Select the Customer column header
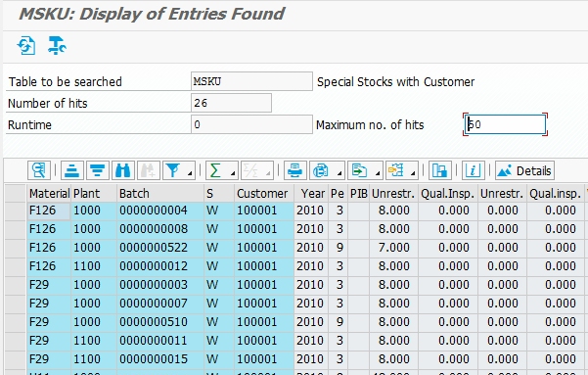The height and width of the screenshot is (375, 588). pos(264,193)
